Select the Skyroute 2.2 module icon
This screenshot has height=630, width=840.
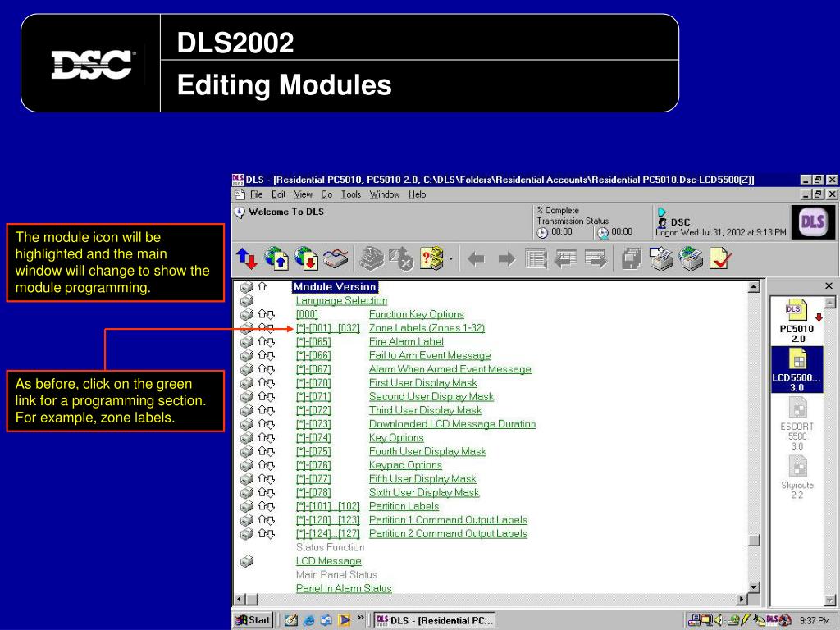(x=797, y=477)
